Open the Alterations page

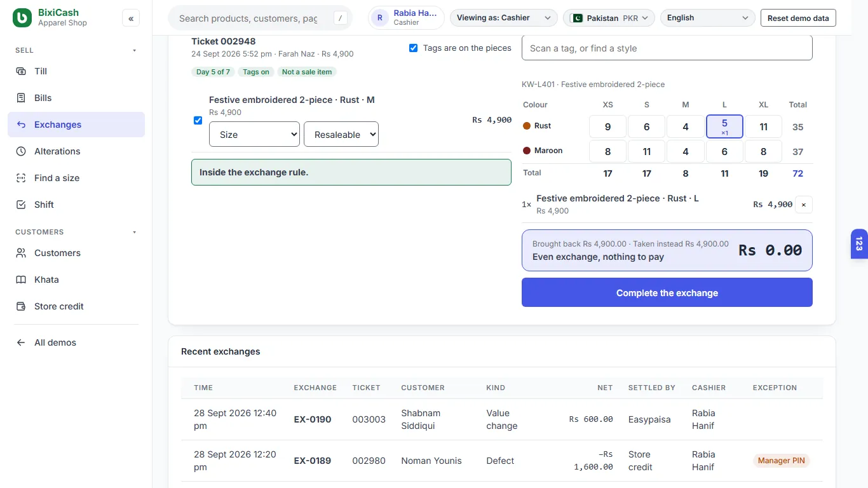[x=76, y=151]
